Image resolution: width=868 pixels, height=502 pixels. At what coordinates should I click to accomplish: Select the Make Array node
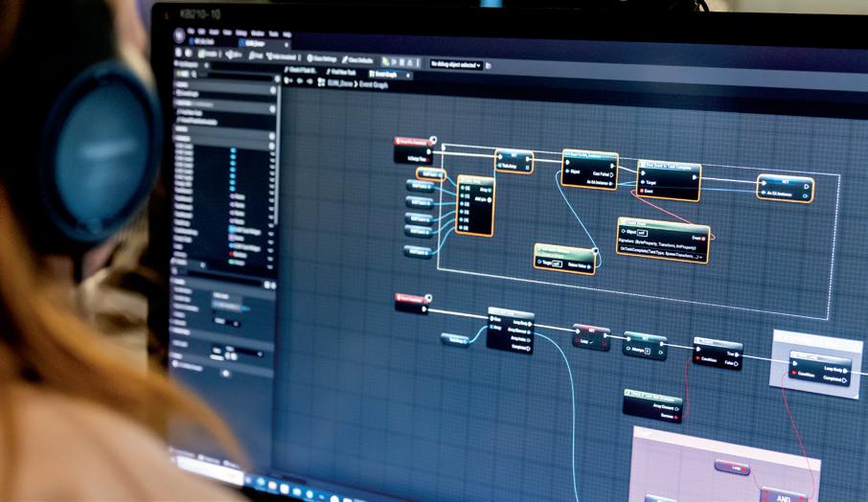(475, 206)
